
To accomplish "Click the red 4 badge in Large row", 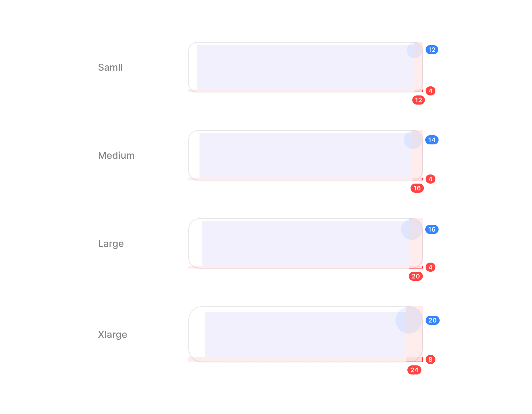I will [430, 267].
